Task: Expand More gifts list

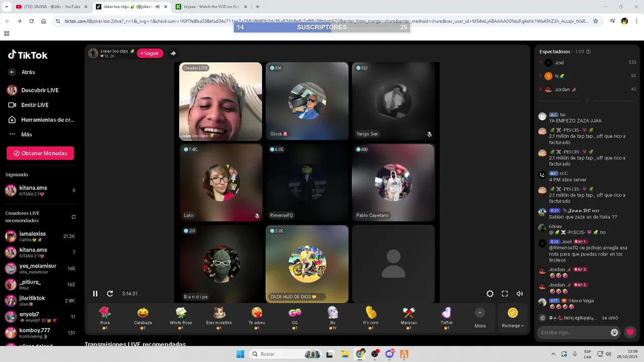Action: (480, 318)
